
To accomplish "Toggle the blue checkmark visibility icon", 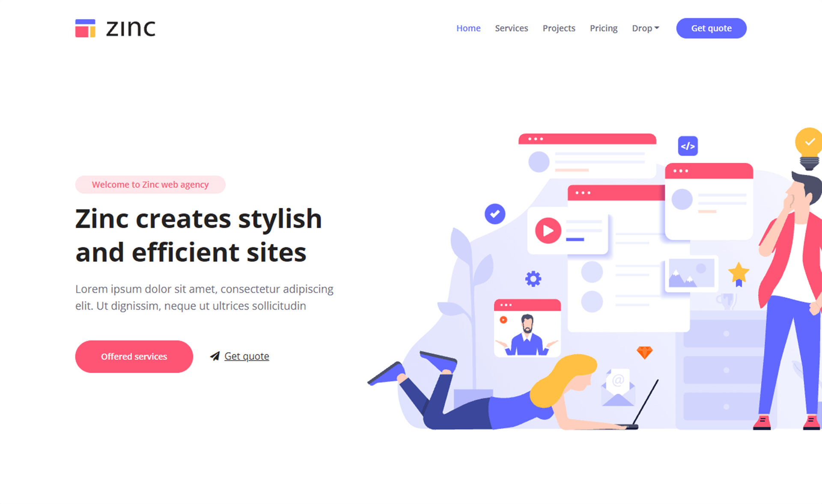I will (x=495, y=213).
